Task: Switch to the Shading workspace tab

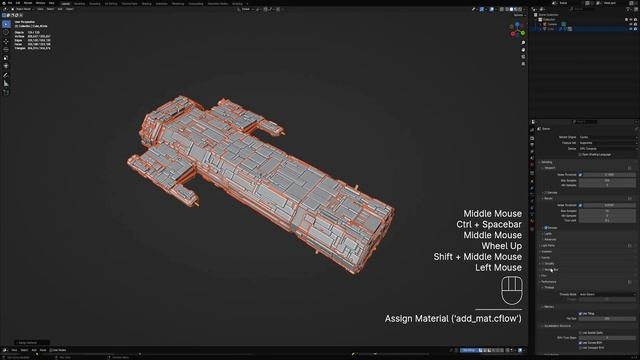Action: point(146,4)
